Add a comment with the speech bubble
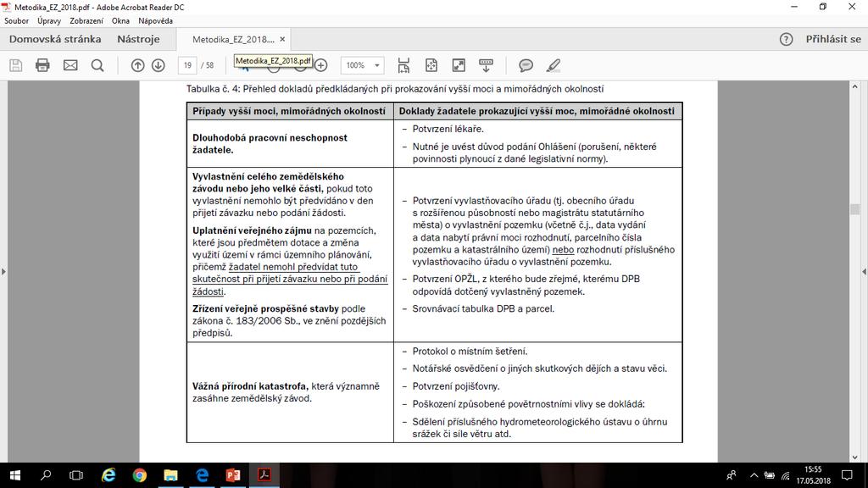Image resolution: width=868 pixels, height=488 pixels. point(526,65)
